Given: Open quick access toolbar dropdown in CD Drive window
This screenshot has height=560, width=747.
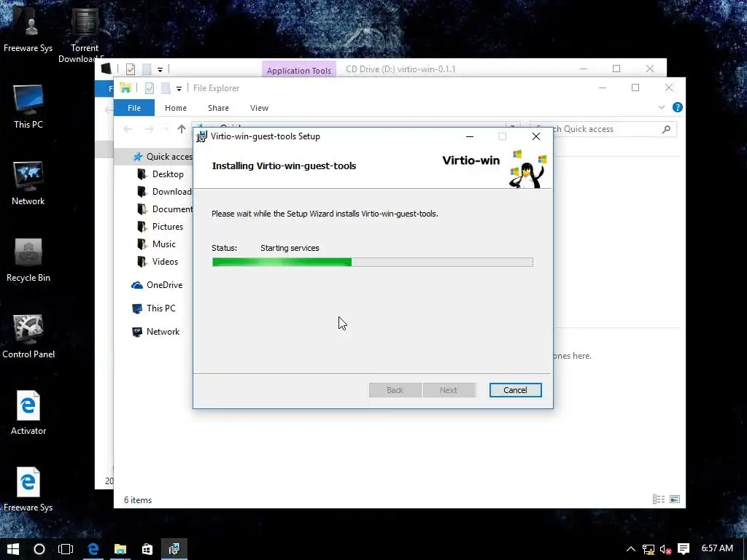Looking at the screenshot, I should (x=160, y=70).
